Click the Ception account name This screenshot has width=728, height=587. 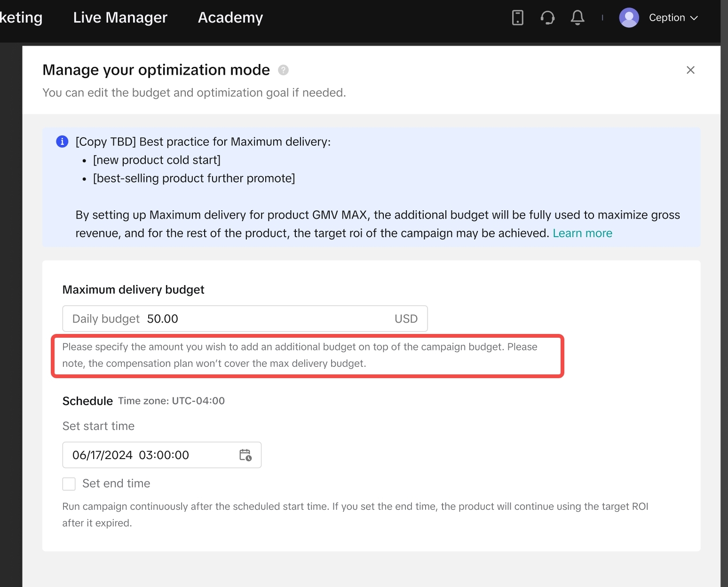tap(666, 18)
